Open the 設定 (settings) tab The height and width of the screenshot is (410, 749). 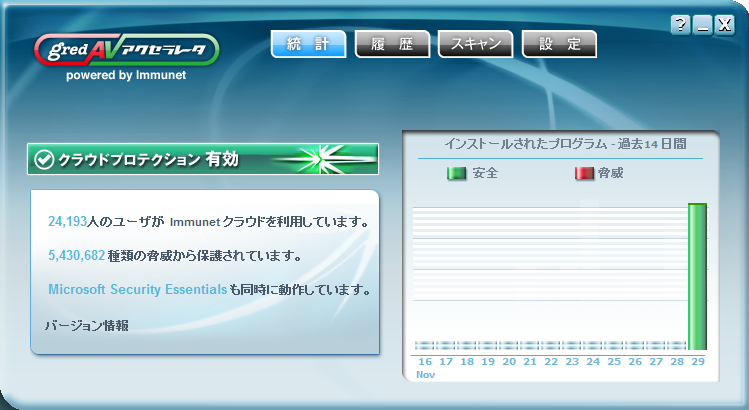(559, 44)
